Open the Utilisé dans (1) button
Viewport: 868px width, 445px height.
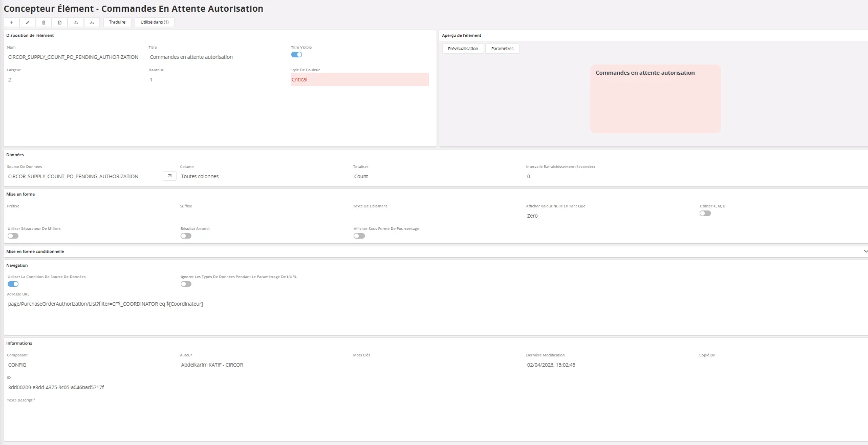pos(155,22)
